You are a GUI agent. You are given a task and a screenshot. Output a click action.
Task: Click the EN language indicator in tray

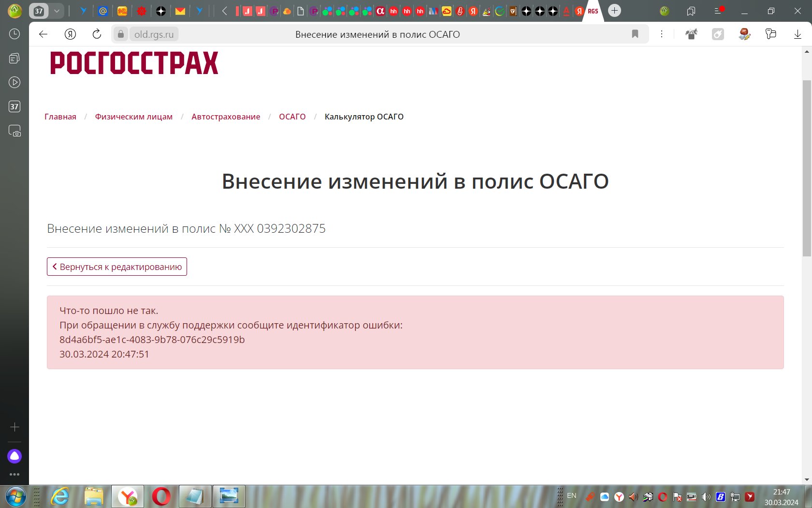pyautogui.click(x=572, y=495)
